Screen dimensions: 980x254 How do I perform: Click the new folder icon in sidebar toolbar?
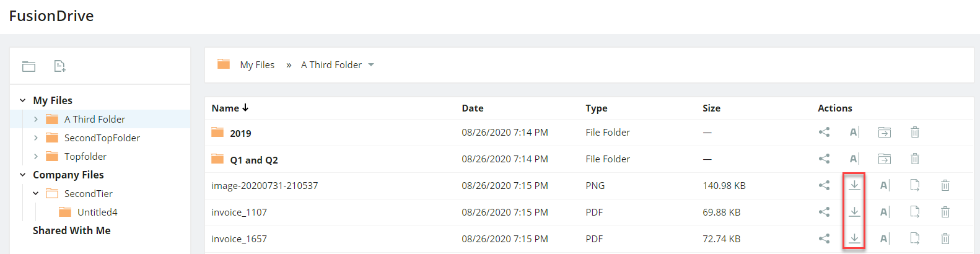[x=29, y=66]
